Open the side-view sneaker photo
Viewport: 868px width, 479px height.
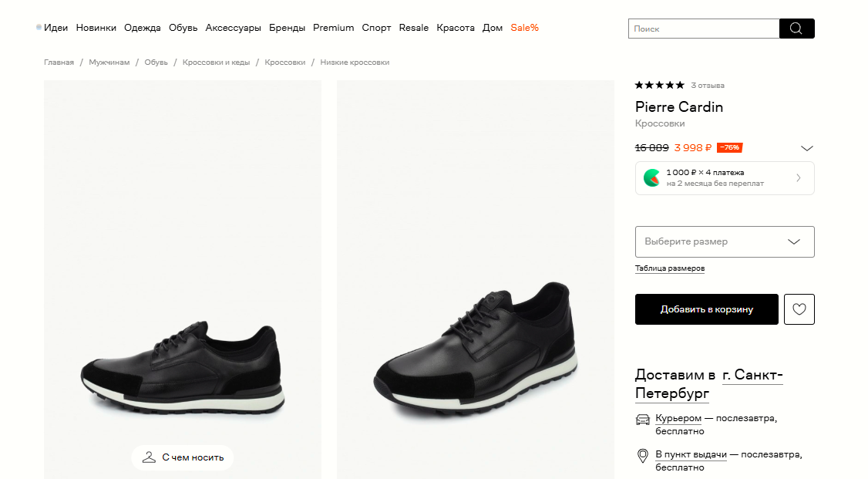click(x=183, y=280)
